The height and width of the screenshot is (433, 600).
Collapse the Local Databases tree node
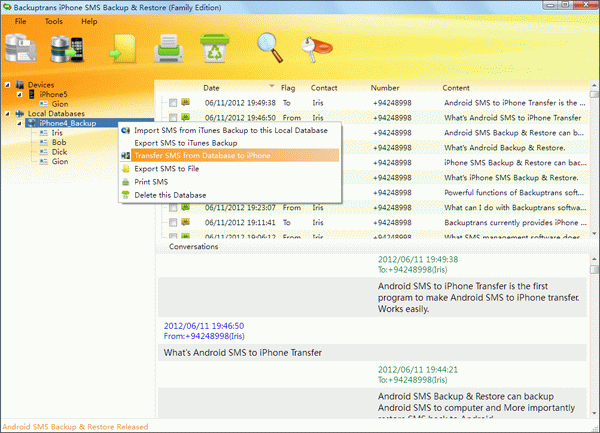8,113
